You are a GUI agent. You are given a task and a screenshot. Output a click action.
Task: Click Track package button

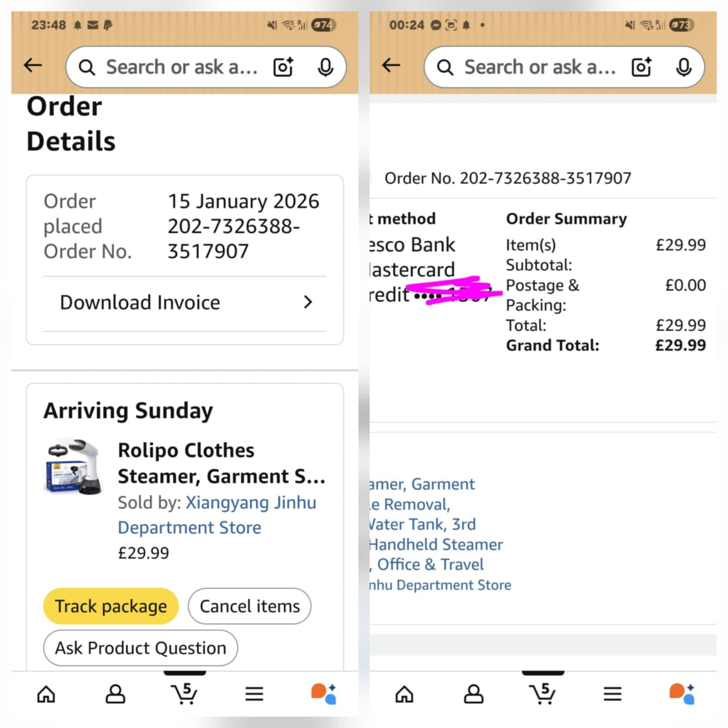click(x=111, y=606)
